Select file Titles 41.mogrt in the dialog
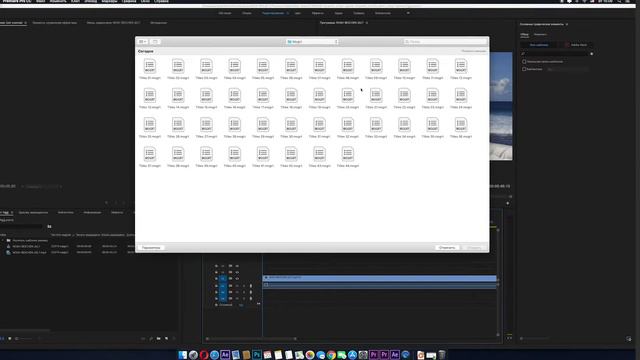This screenshot has width=640, height=360. [263, 157]
